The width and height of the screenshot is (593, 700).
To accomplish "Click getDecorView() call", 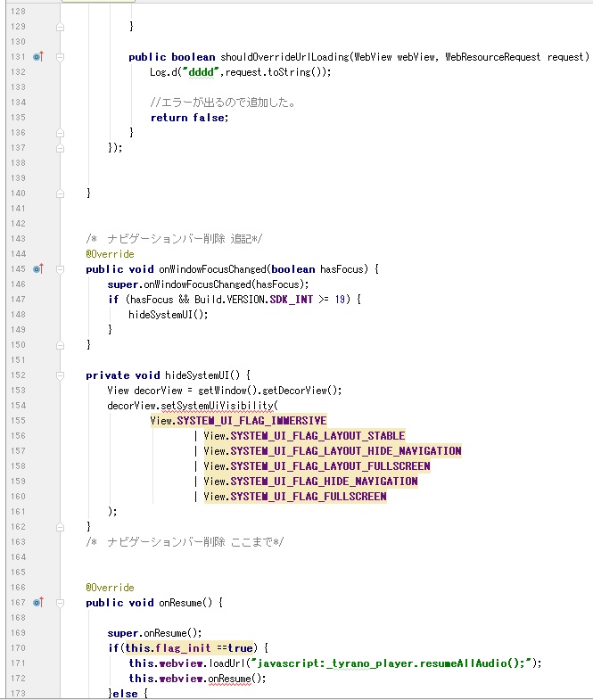I will [x=301, y=391].
